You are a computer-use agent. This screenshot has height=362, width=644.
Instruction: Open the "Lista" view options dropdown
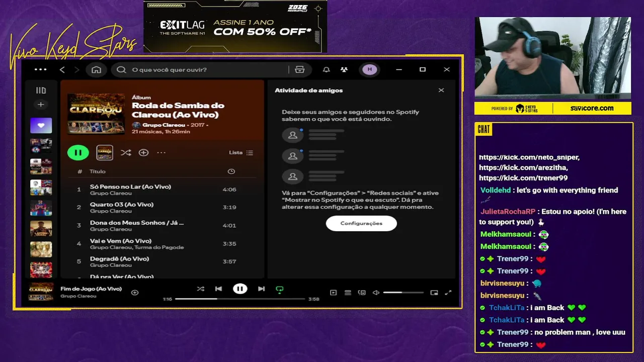[241, 152]
